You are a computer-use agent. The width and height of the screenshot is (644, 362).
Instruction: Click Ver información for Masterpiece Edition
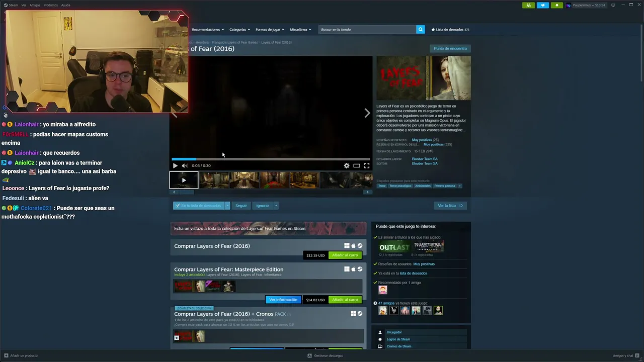coord(283,300)
